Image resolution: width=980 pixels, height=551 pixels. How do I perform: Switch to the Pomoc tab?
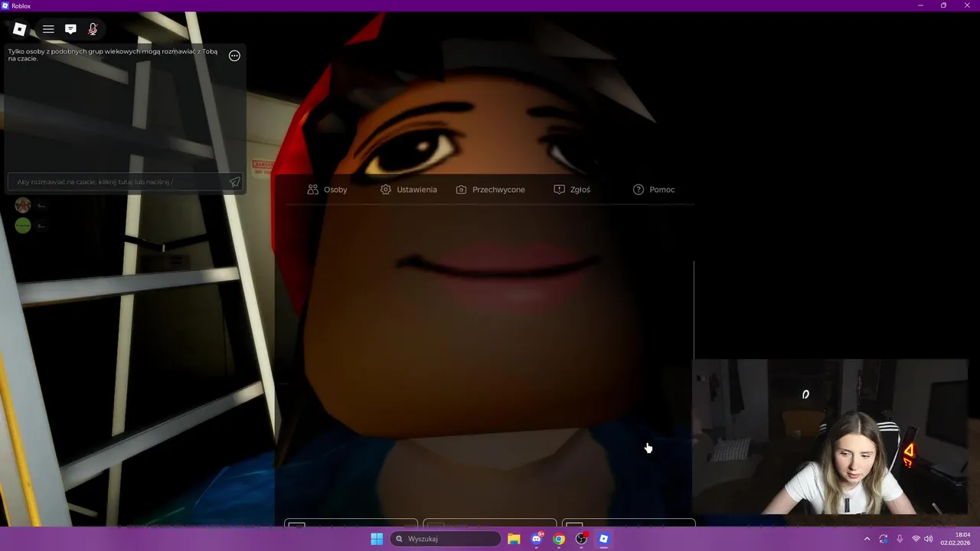pyautogui.click(x=654, y=190)
